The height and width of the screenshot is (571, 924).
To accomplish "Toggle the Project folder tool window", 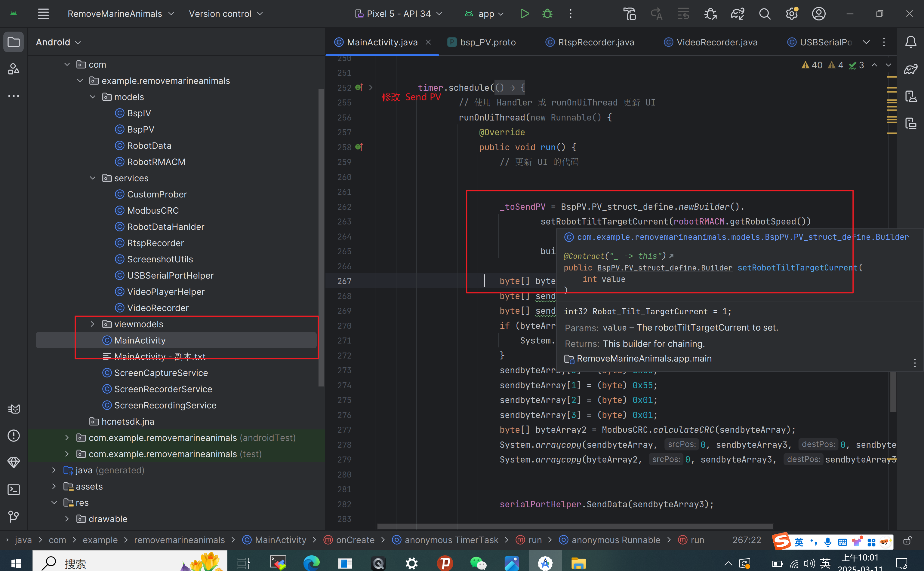I will tap(14, 42).
